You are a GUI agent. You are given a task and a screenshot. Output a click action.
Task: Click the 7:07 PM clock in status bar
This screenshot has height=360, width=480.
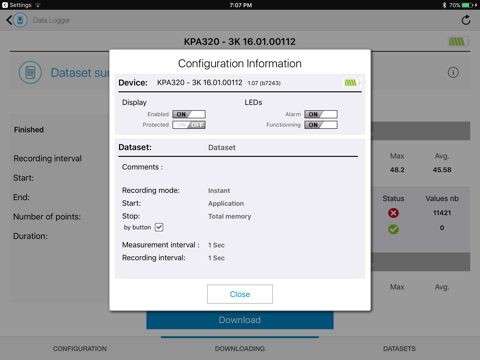pyautogui.click(x=241, y=5)
